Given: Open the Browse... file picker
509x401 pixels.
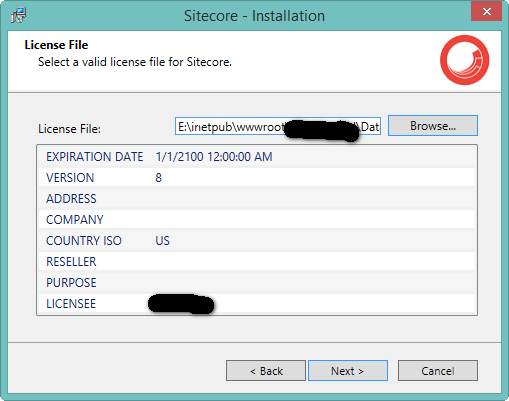Looking at the screenshot, I should click(x=433, y=126).
